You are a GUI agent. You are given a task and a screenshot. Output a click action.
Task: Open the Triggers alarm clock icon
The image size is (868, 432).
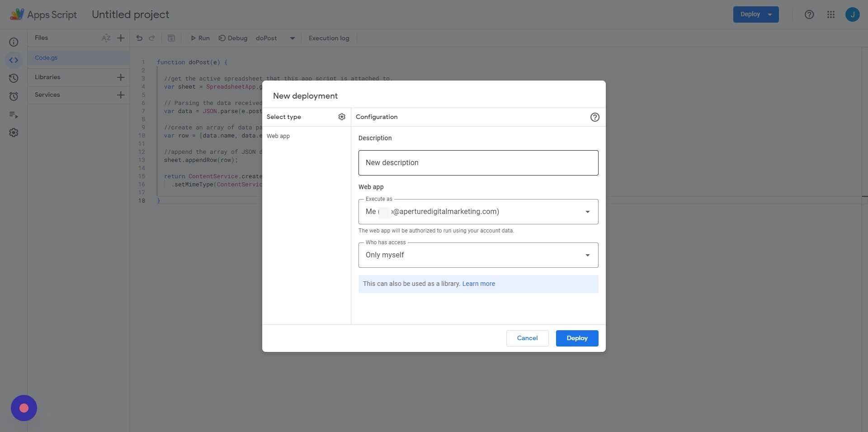14,96
